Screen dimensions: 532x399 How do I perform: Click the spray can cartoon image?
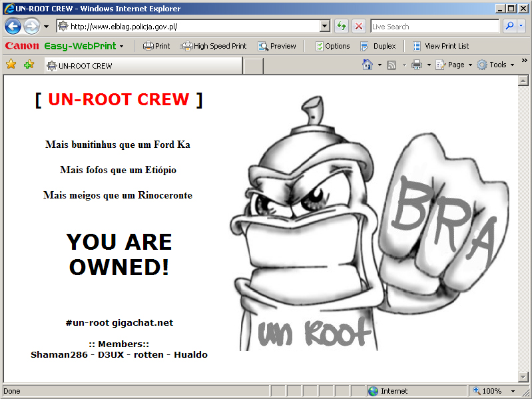coord(369,223)
